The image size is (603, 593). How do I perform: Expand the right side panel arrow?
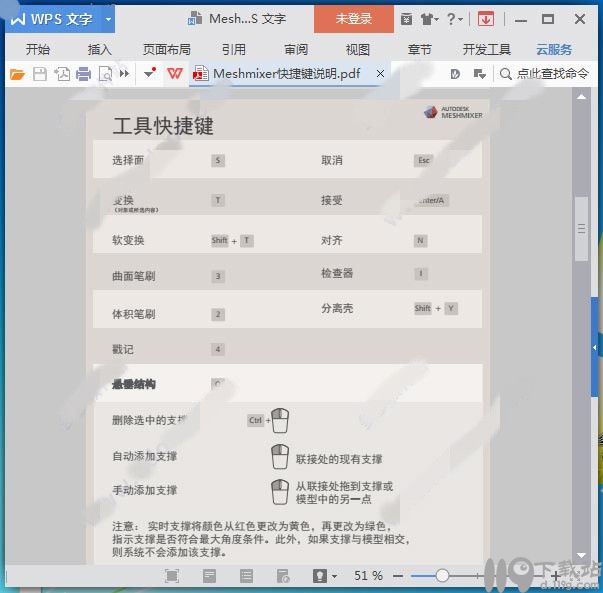tap(595, 347)
